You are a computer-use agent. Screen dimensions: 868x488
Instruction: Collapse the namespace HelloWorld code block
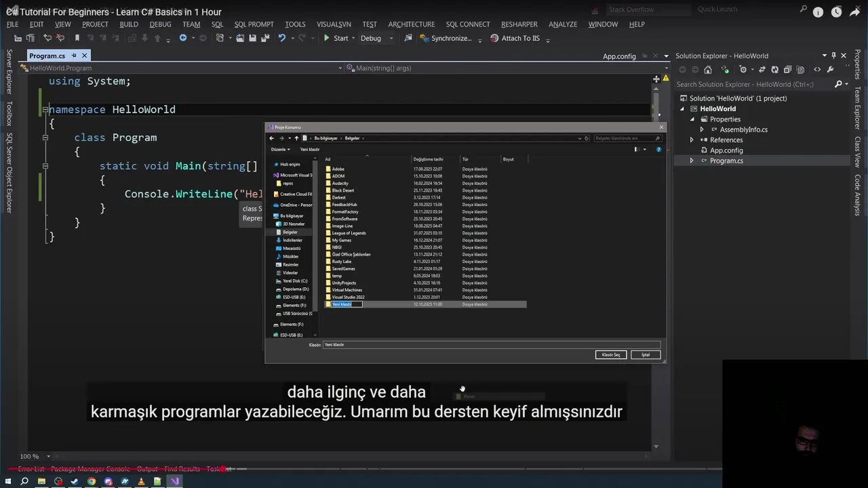(x=45, y=109)
